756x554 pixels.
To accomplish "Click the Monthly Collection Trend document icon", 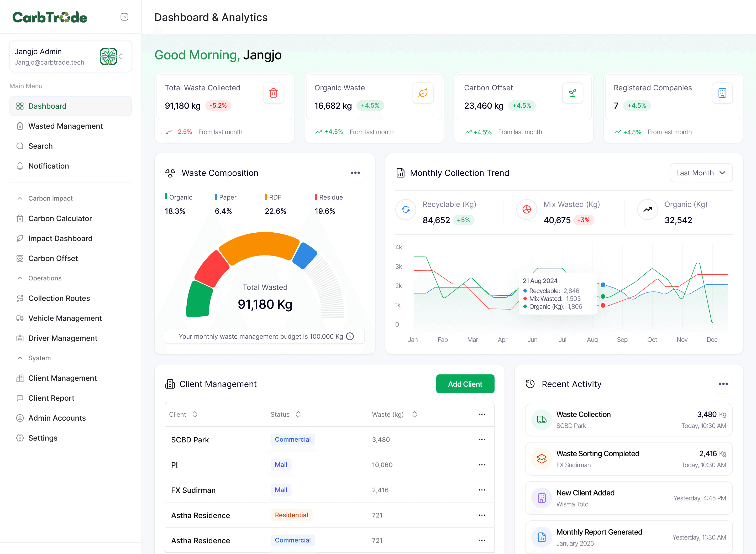I will [400, 173].
